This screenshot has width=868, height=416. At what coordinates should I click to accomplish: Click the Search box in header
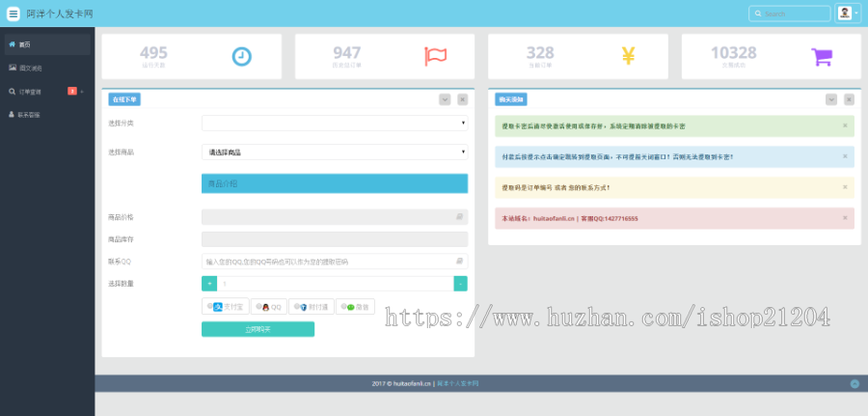(789, 14)
